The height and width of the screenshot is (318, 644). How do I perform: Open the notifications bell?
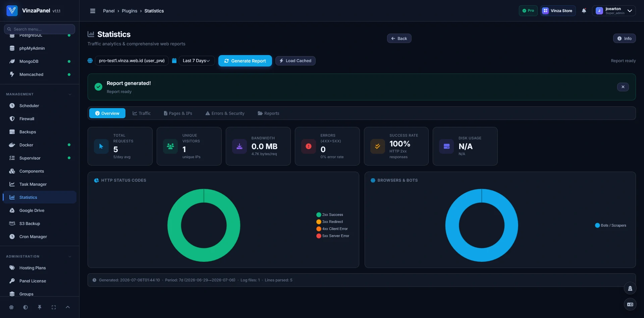tap(584, 11)
